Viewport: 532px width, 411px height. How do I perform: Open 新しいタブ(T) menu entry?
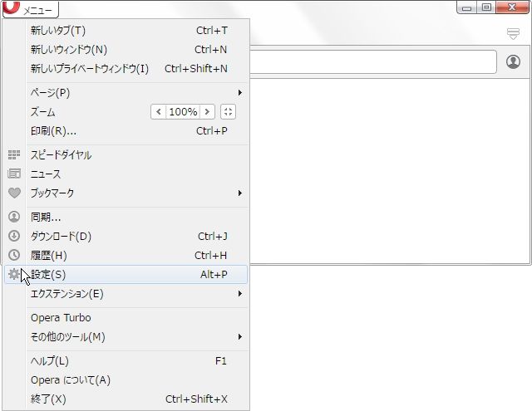(126, 31)
